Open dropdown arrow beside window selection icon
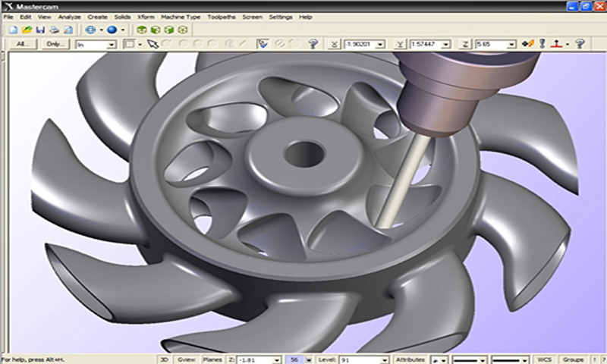Image resolution: width=607 pixels, height=364 pixels. tap(140, 45)
